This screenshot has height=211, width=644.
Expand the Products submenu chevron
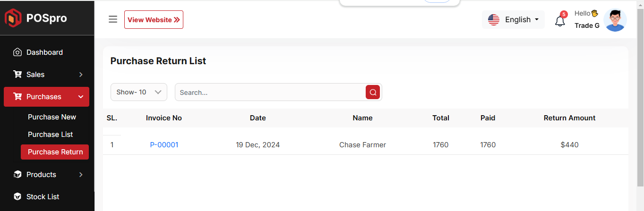tap(81, 175)
